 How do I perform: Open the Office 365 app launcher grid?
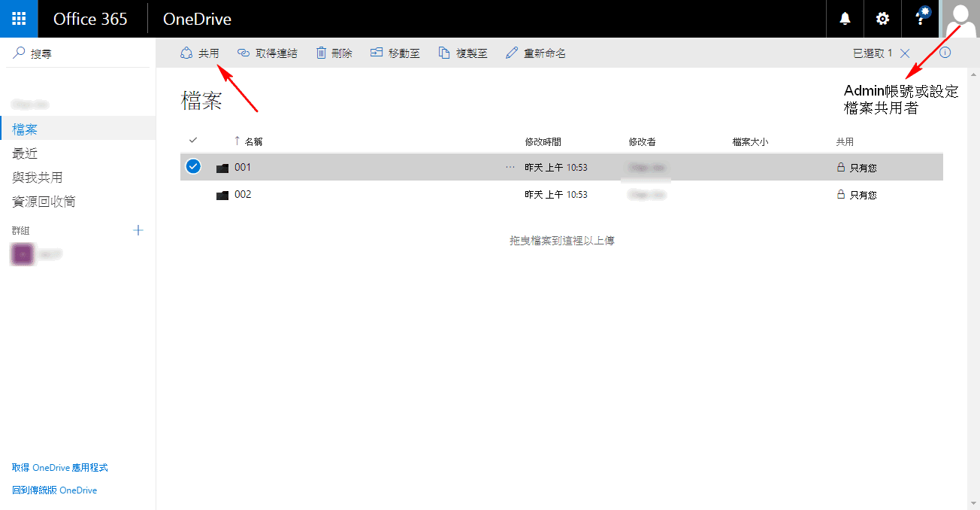pyautogui.click(x=19, y=19)
